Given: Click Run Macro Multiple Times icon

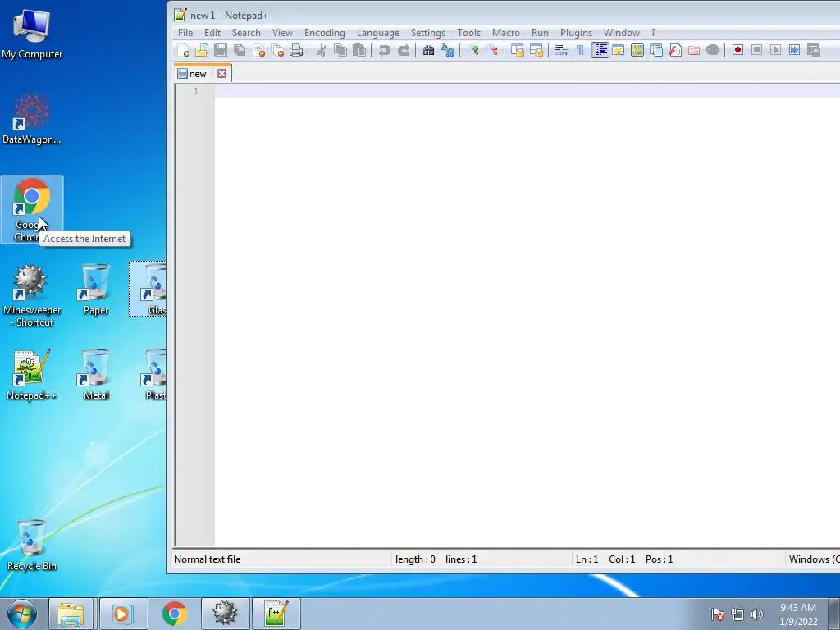Looking at the screenshot, I should (x=794, y=50).
